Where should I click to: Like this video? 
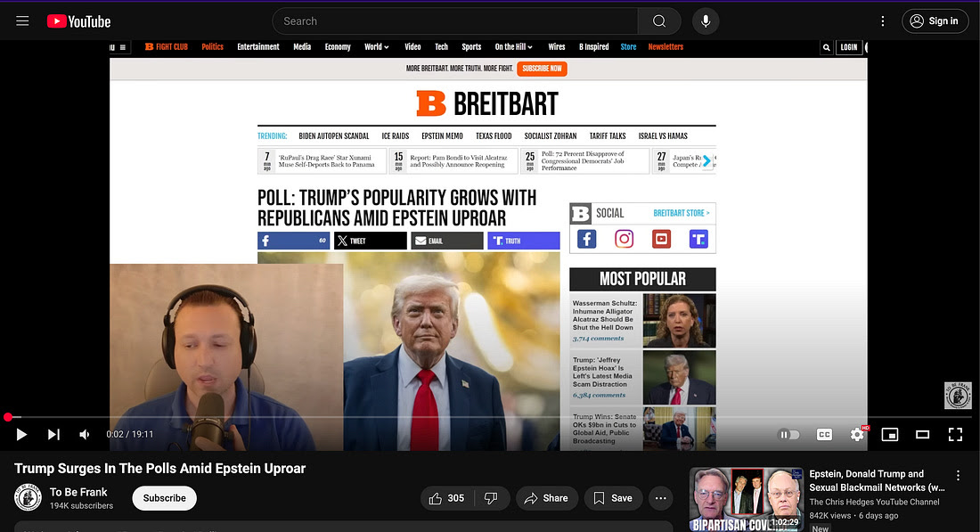447,498
